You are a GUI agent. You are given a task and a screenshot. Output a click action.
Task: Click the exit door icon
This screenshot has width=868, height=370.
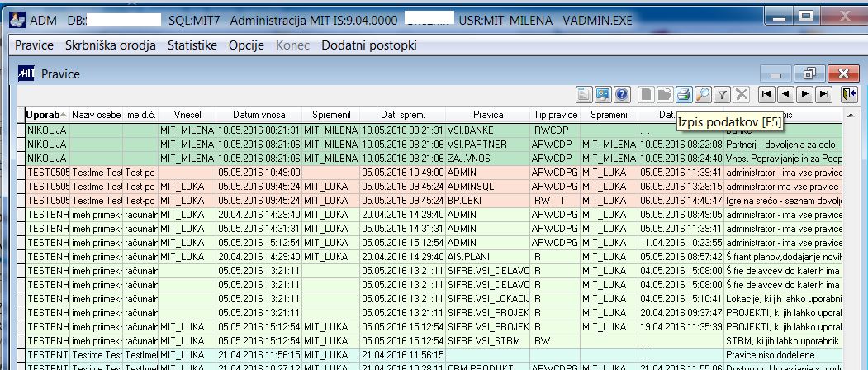point(849,95)
